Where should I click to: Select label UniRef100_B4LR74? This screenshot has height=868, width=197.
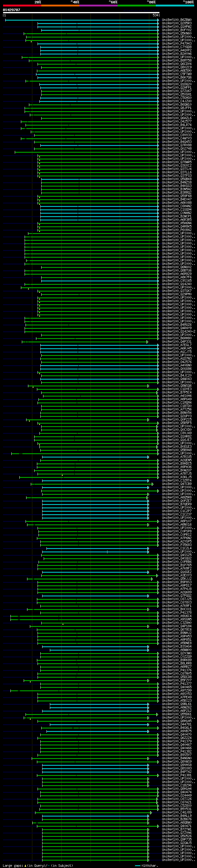point(177,125)
